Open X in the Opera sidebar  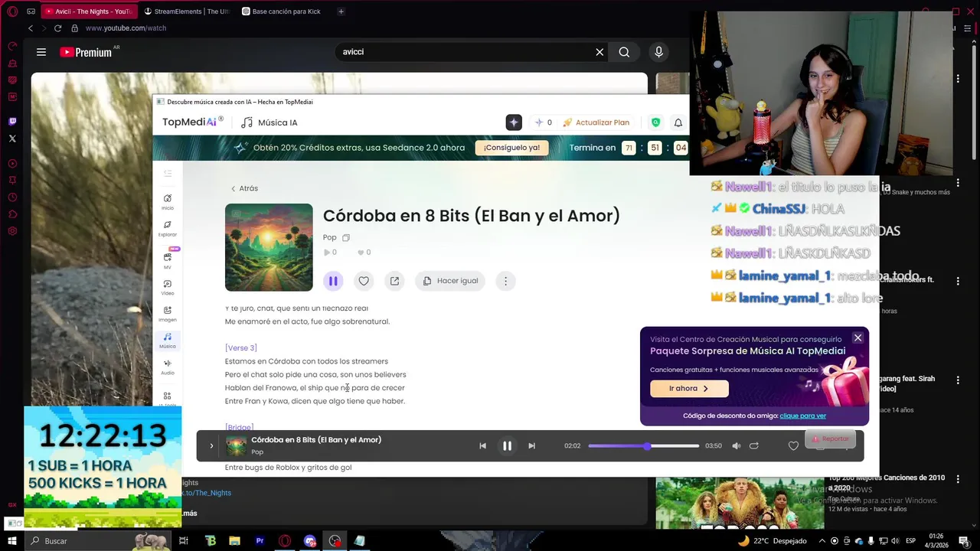point(12,139)
